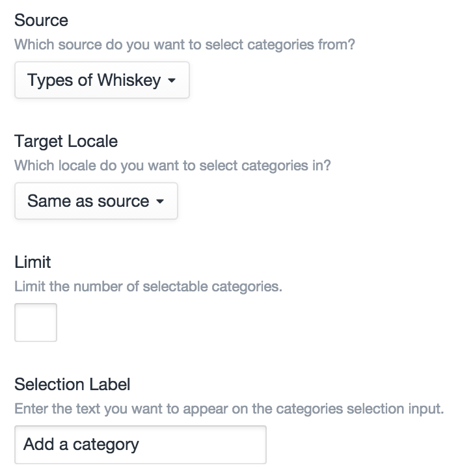458x476 pixels.
Task: Click the help text asking which source
Action: [x=185, y=45]
